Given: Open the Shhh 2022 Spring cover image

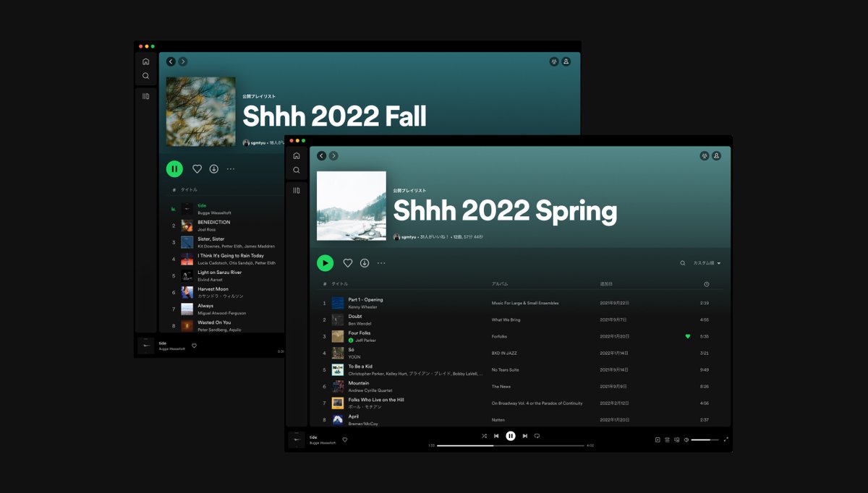Looking at the screenshot, I should coord(352,206).
